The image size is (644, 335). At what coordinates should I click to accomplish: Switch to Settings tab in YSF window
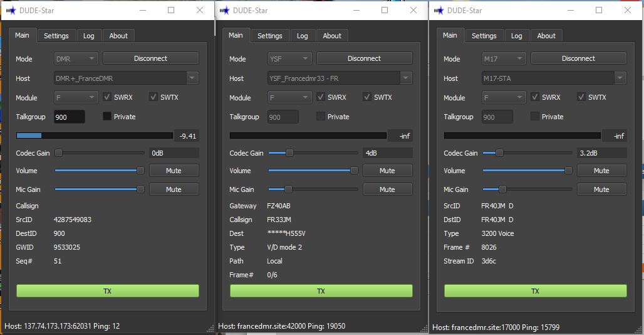(270, 36)
